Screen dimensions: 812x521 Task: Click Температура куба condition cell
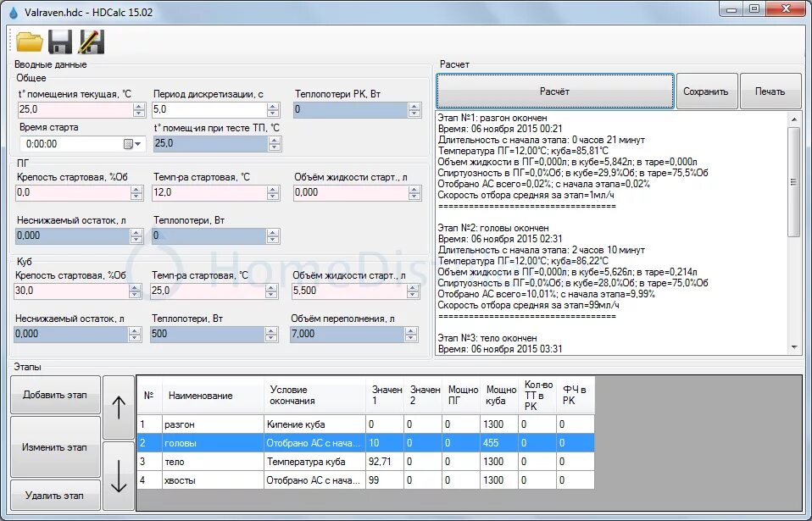tap(314, 462)
